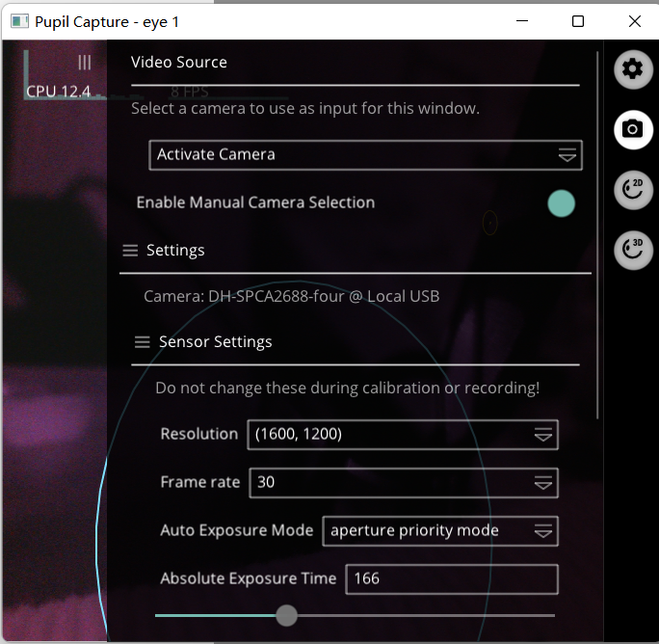The height and width of the screenshot is (644, 659).
Task: Open the Frame rate dropdown
Action: click(404, 483)
